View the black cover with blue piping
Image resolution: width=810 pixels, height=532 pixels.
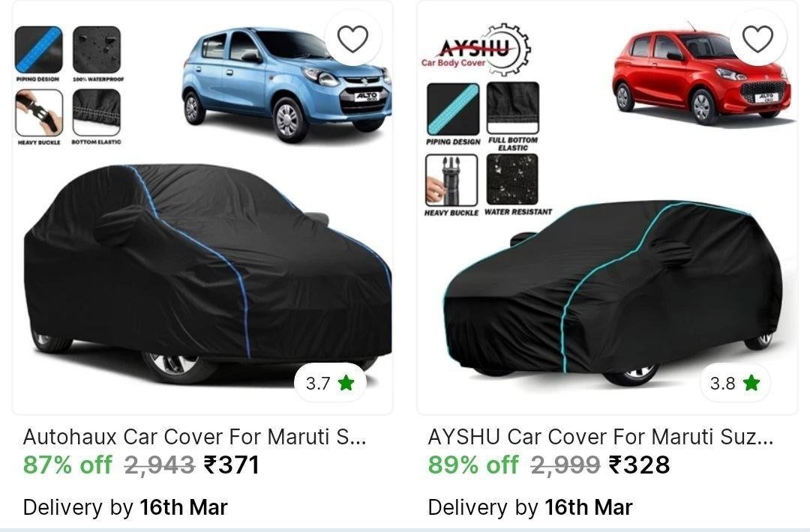point(208,273)
